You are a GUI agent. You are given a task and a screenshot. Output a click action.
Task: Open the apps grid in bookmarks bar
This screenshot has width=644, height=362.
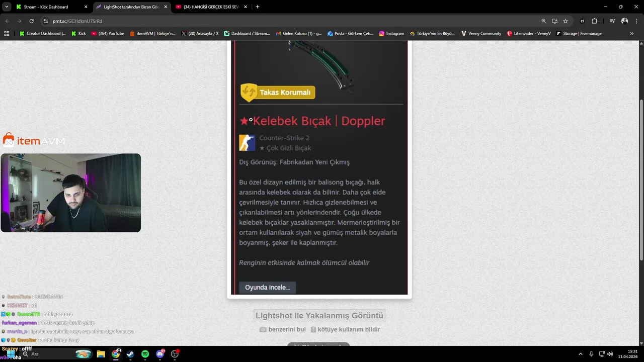pyautogui.click(x=7, y=34)
